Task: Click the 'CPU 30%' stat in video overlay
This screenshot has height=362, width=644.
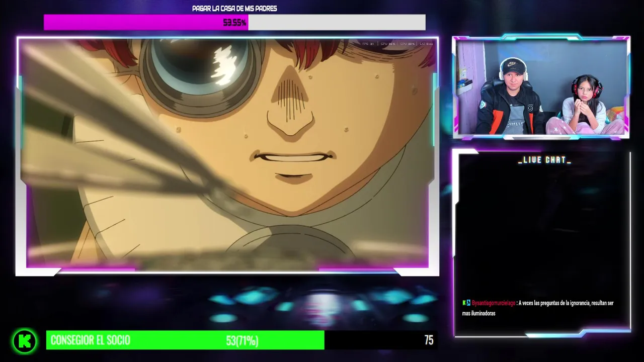Action: click(408, 44)
